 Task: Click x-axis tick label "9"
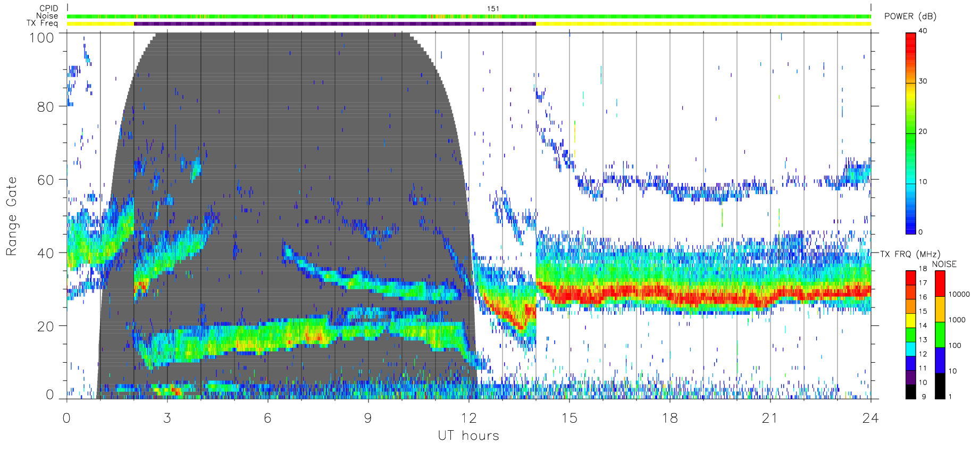coord(368,418)
